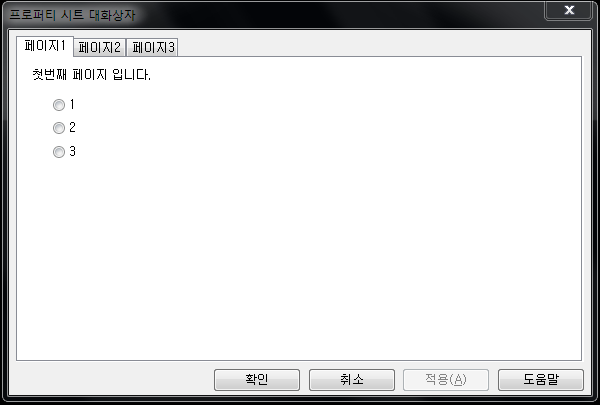600x405 pixels.
Task: Select radio button option 1
Action: click(x=59, y=105)
